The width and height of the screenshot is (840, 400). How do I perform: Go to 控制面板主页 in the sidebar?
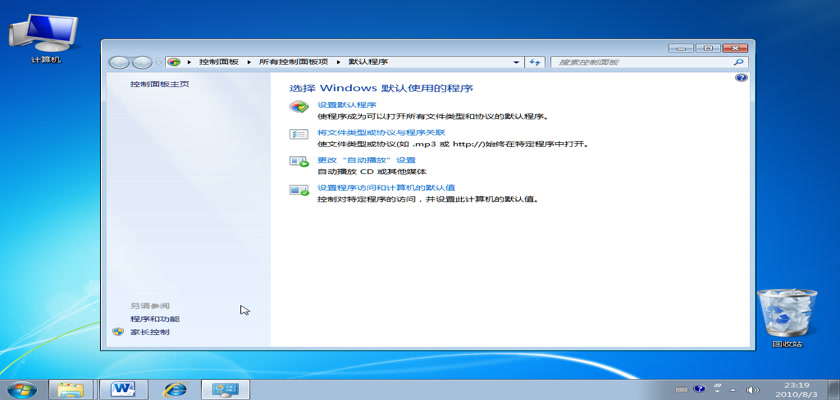coord(160,85)
